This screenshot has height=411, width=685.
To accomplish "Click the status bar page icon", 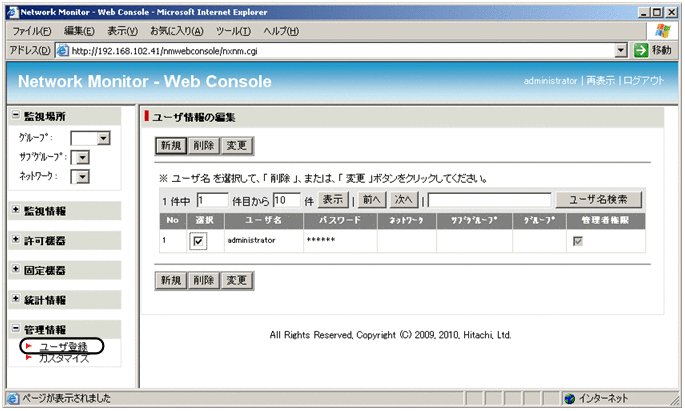I will [x=14, y=398].
